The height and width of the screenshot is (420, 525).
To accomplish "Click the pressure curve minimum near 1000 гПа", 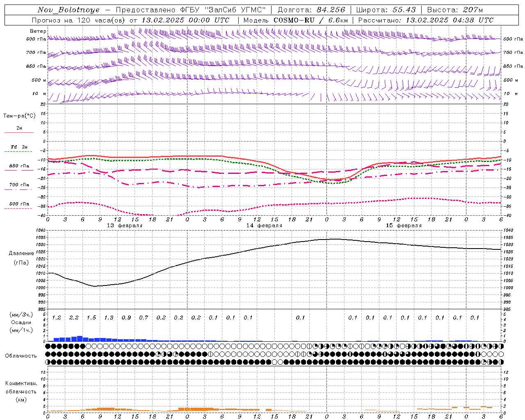I will (x=95, y=286).
